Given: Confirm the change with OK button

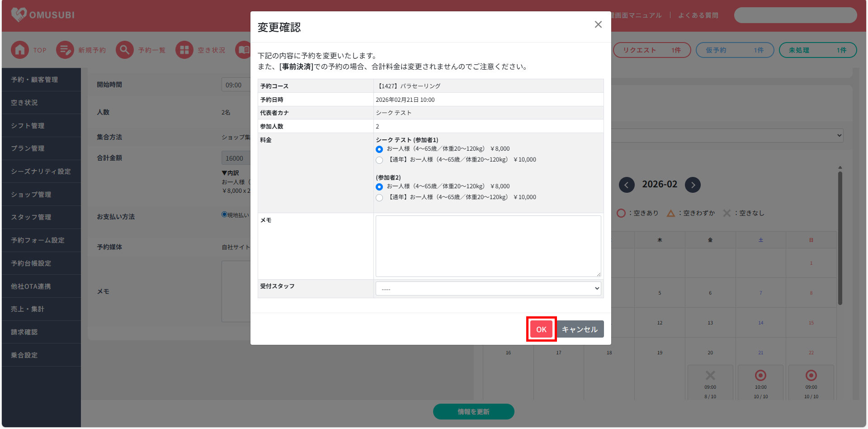Looking at the screenshot, I should tap(541, 329).
